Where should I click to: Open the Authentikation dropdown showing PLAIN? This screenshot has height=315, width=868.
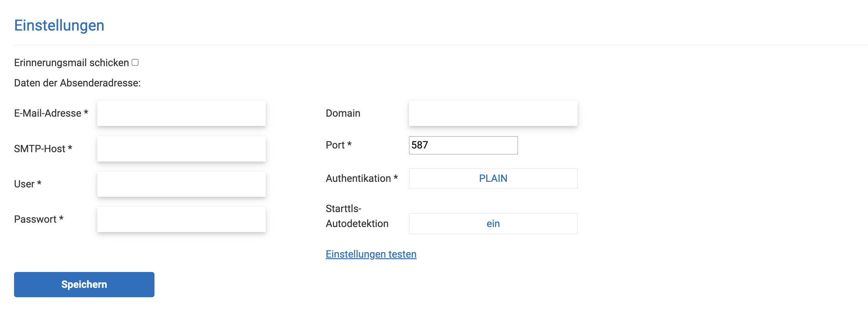click(x=493, y=178)
